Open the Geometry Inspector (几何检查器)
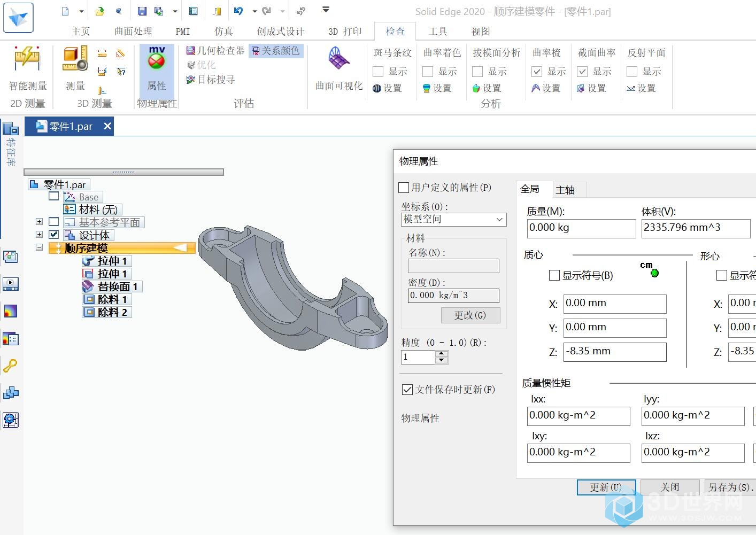The width and height of the screenshot is (756, 535). 215,50
